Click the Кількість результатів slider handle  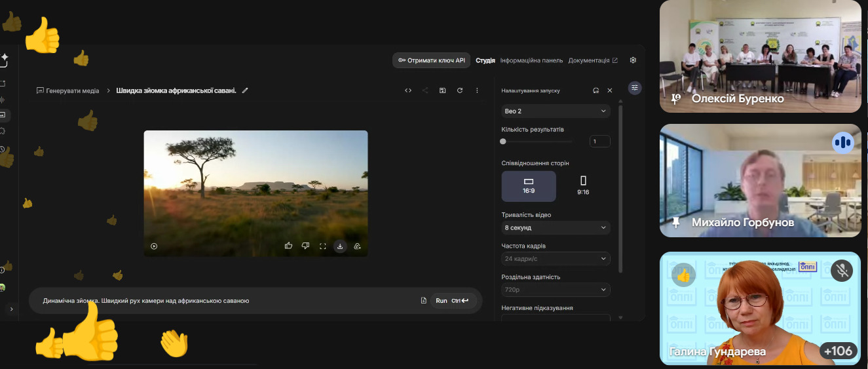[503, 141]
